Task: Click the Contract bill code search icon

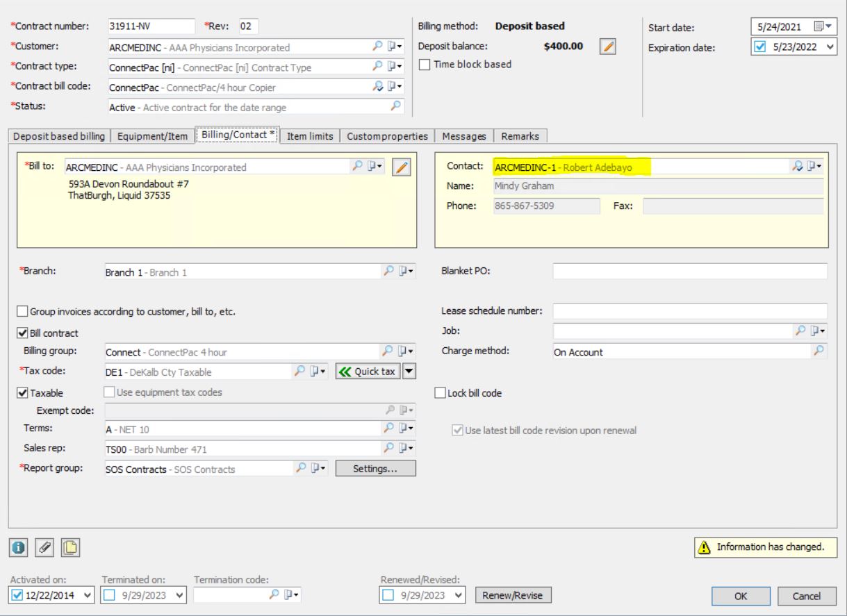Action: [x=378, y=87]
